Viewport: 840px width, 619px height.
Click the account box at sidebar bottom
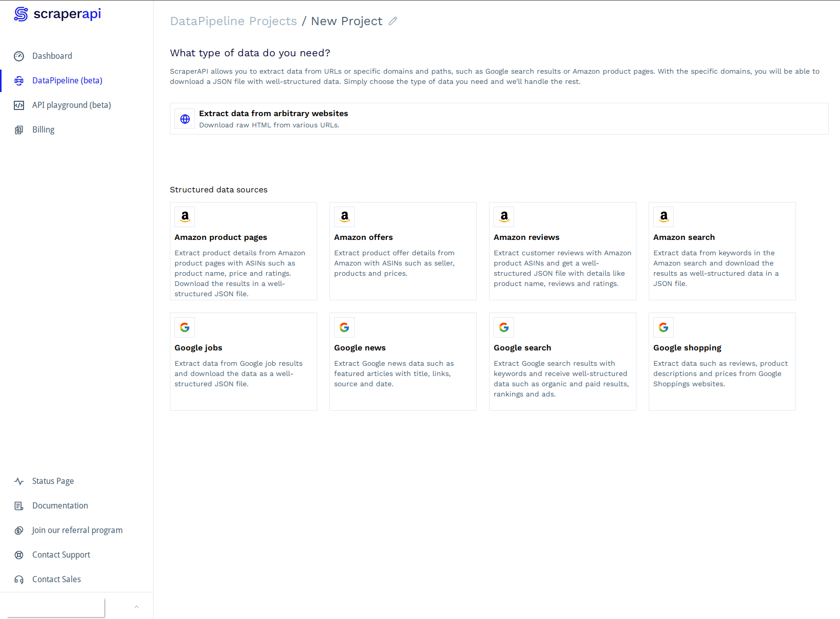[x=56, y=608]
